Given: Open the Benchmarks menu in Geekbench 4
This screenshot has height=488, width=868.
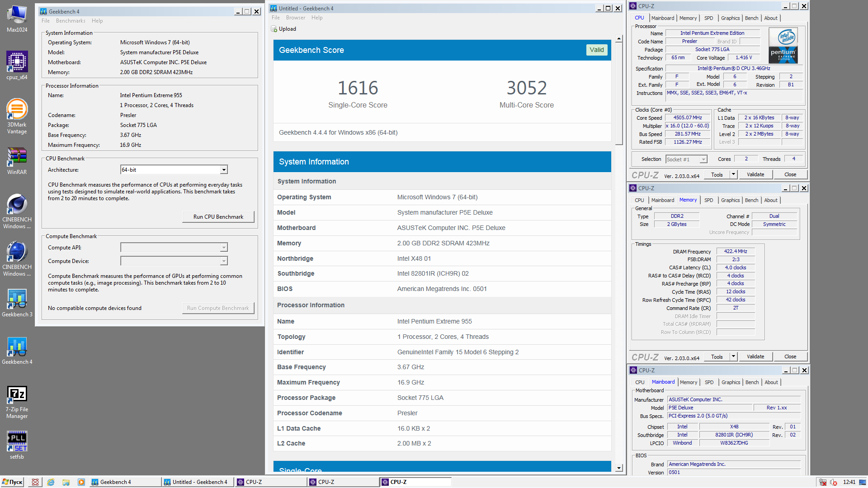Looking at the screenshot, I should click(x=71, y=21).
